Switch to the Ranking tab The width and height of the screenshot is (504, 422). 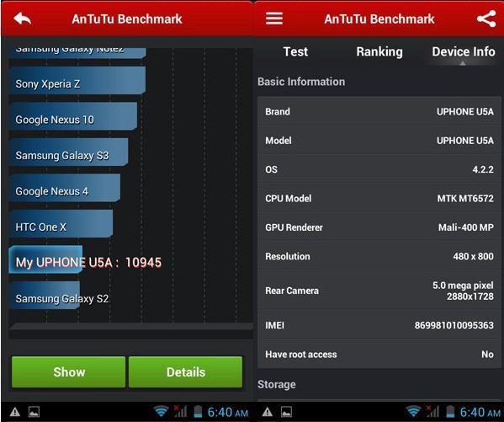point(379,52)
